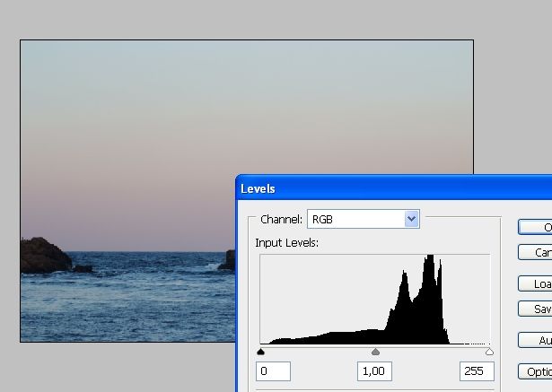
Task: Open the Options button in Levels
Action: tap(536, 371)
